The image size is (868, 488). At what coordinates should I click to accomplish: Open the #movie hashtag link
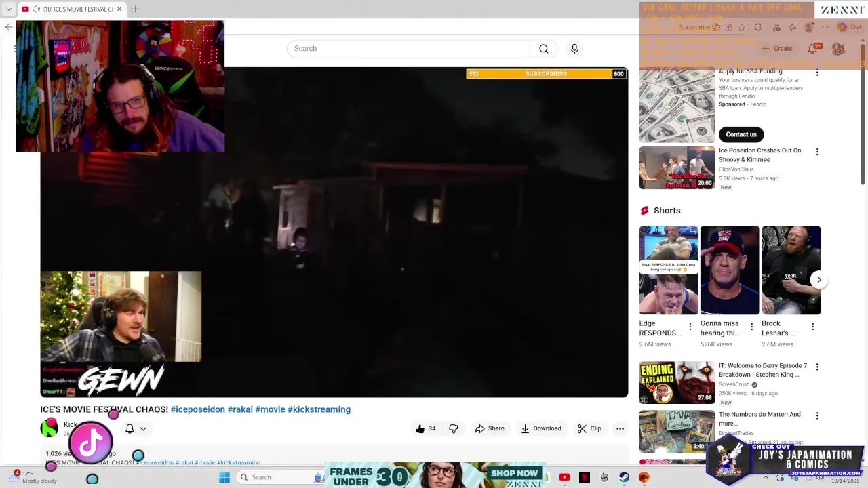[x=270, y=409]
